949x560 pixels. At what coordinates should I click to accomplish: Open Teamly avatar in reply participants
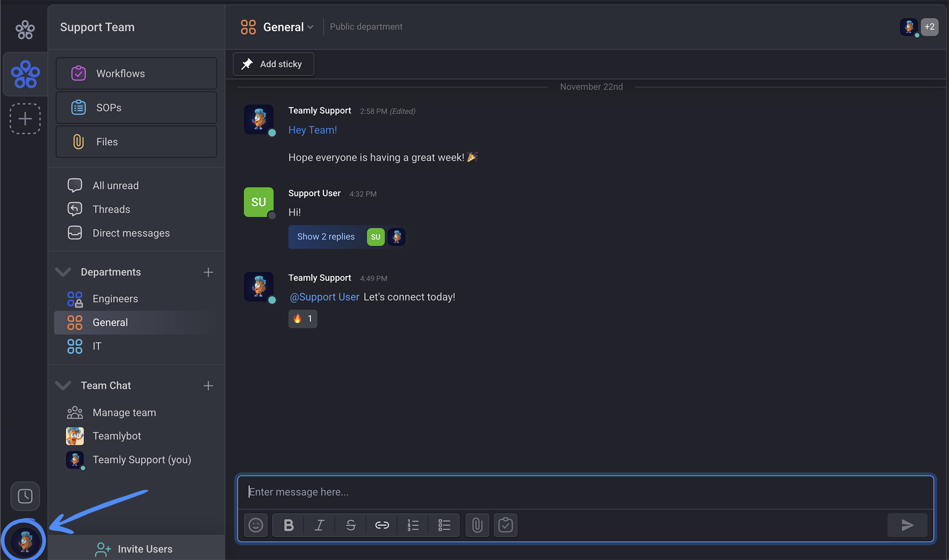[x=397, y=237]
